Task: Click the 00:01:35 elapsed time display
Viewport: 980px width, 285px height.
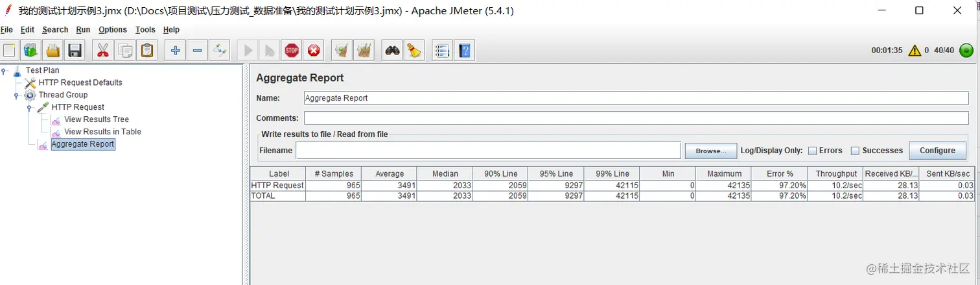Action: (x=887, y=50)
